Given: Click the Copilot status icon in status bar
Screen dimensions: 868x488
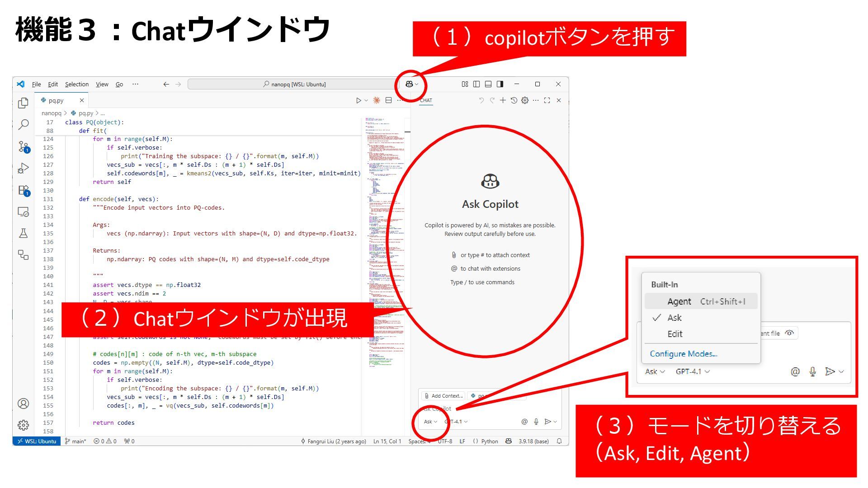Looking at the screenshot, I should [x=509, y=441].
